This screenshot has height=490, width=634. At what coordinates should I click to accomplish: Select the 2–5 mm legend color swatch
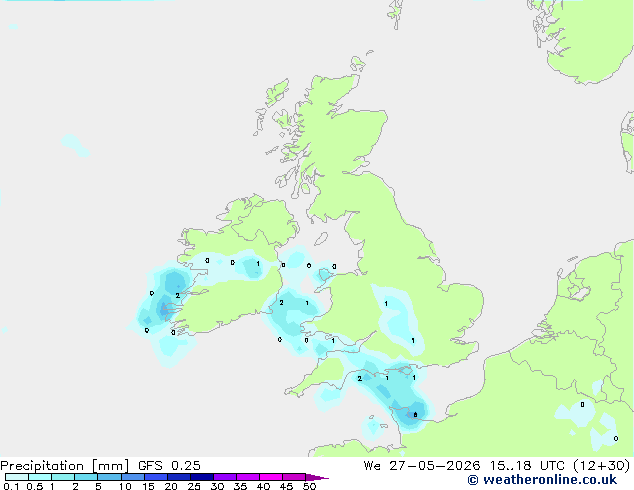tap(86, 477)
